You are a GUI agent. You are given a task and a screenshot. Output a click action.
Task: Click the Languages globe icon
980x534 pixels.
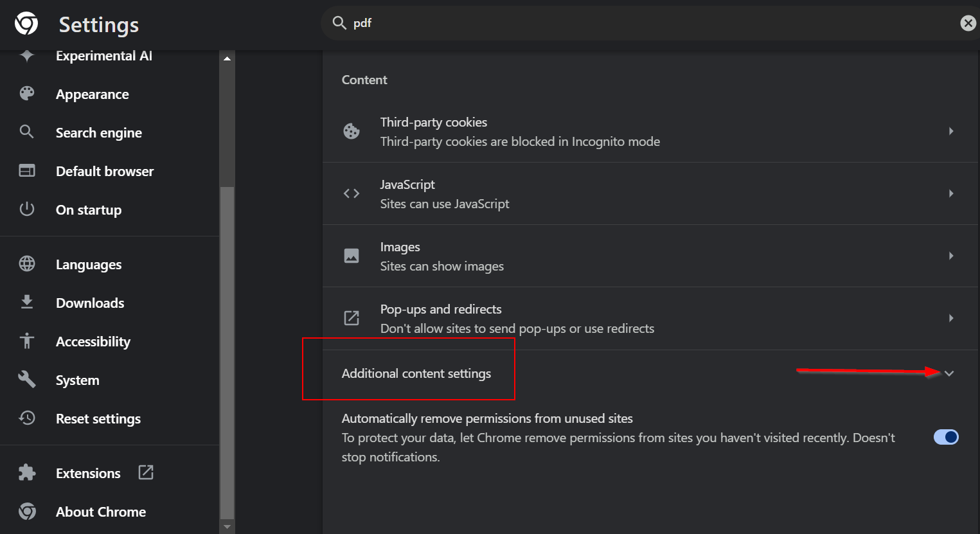(x=27, y=263)
